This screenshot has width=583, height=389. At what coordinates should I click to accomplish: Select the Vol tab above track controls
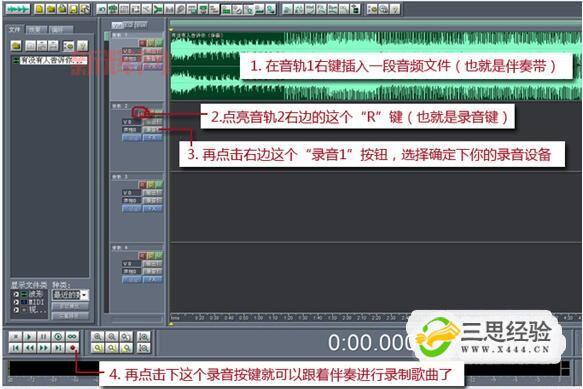117,25
